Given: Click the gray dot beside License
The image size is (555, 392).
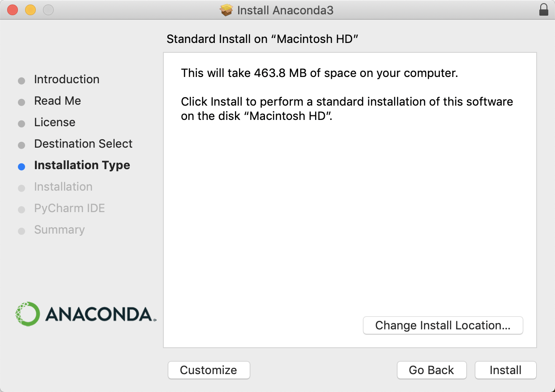Looking at the screenshot, I should [x=21, y=124].
